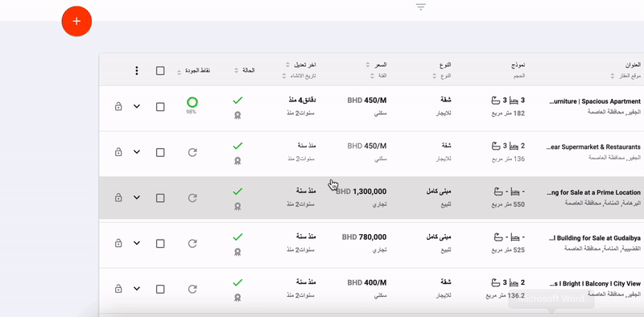Open the filter icon at top

tap(420, 7)
